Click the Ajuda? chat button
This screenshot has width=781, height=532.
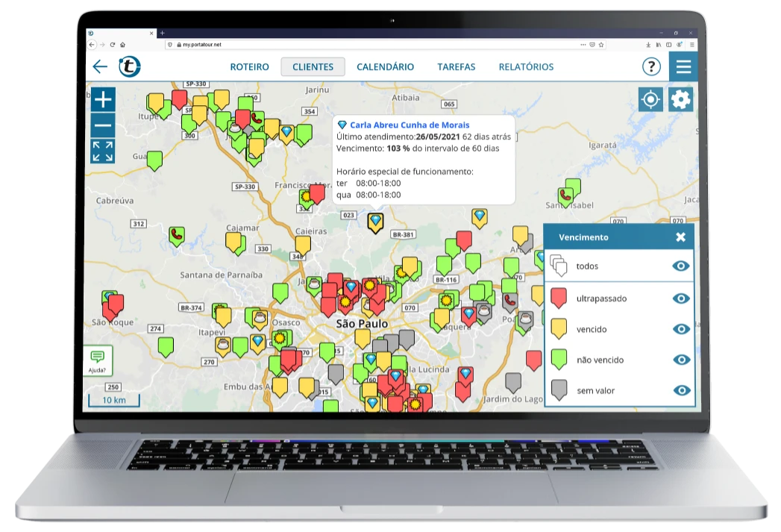click(x=98, y=360)
